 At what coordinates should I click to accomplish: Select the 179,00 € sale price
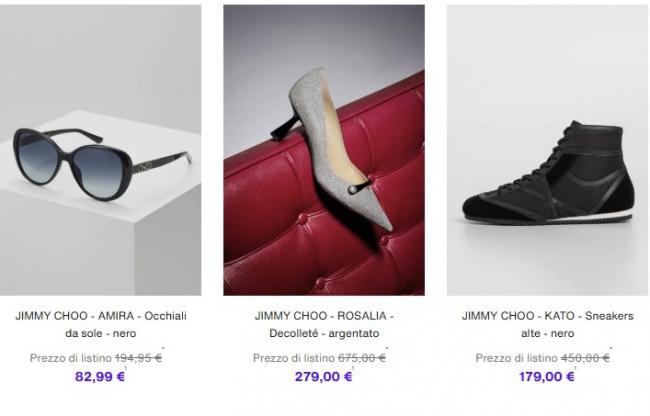coord(546,377)
